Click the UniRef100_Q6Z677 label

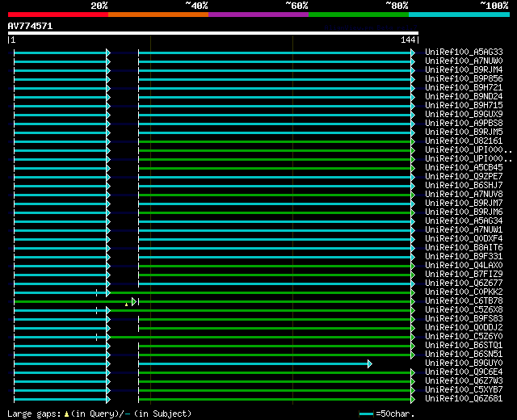(x=464, y=283)
